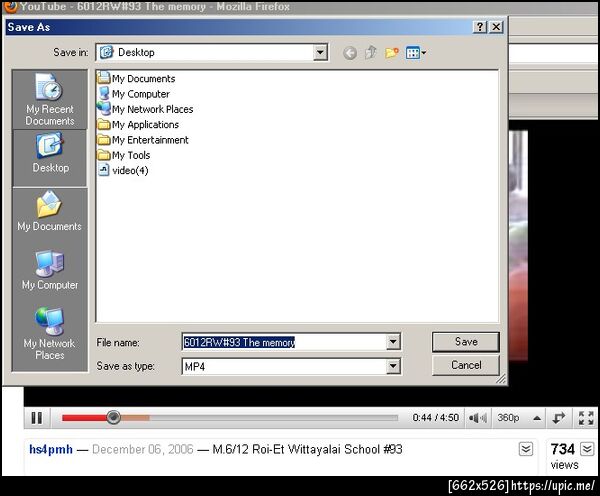Open My Documents in places bar
Viewport: 600px width, 496px height.
[x=50, y=211]
